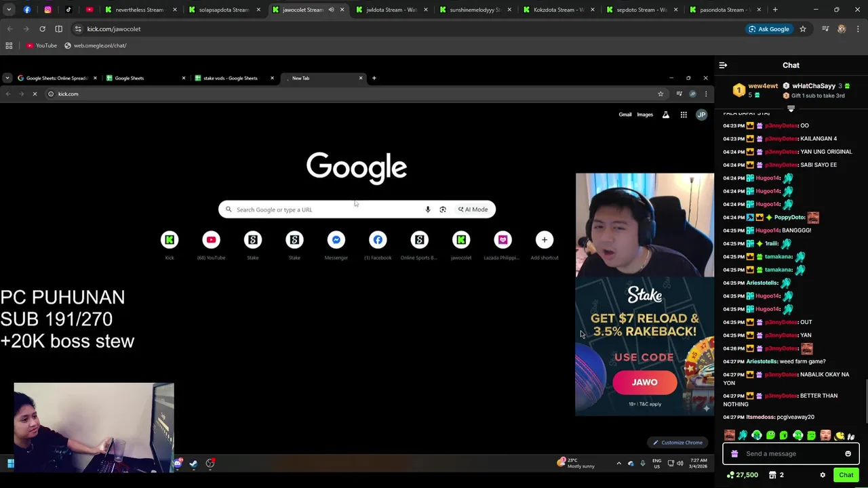Click the red JAWO code button
The height and width of the screenshot is (488, 868).
[x=644, y=382]
